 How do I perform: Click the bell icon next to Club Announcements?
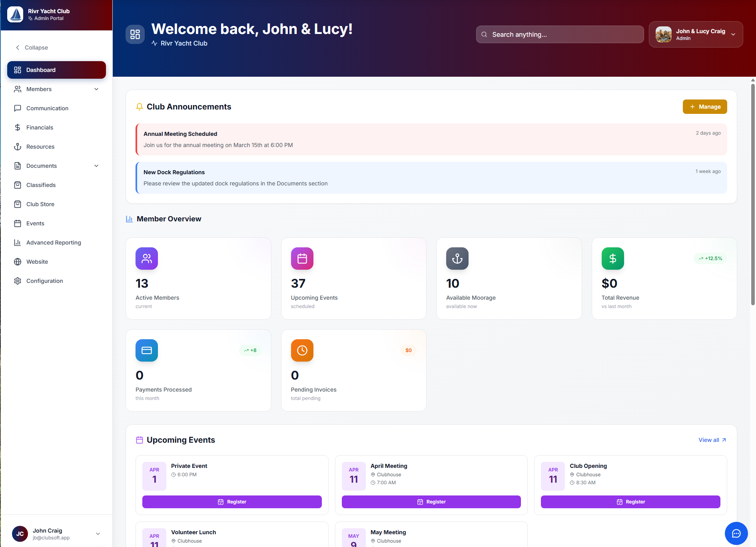[140, 107]
